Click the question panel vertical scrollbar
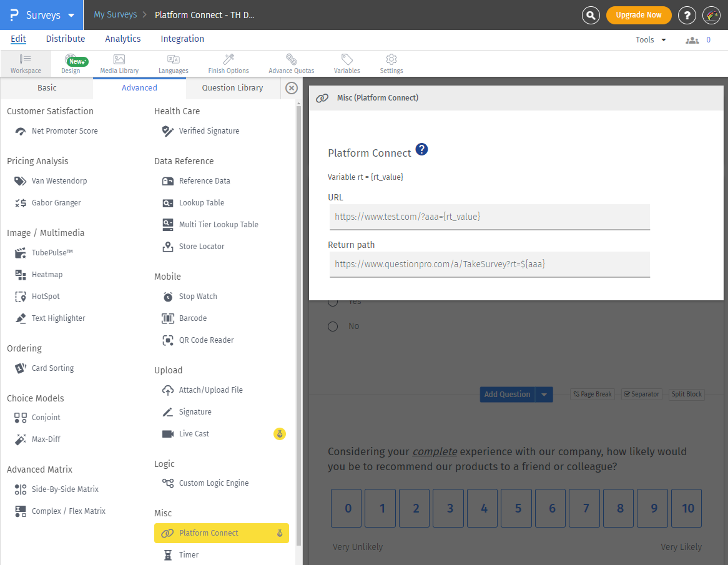The width and height of the screenshot is (728, 565). click(298, 325)
